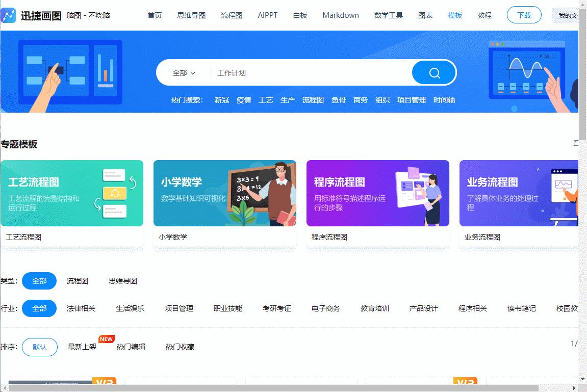Click hot search term 时间轴
The height and width of the screenshot is (392, 587).
pos(444,100)
